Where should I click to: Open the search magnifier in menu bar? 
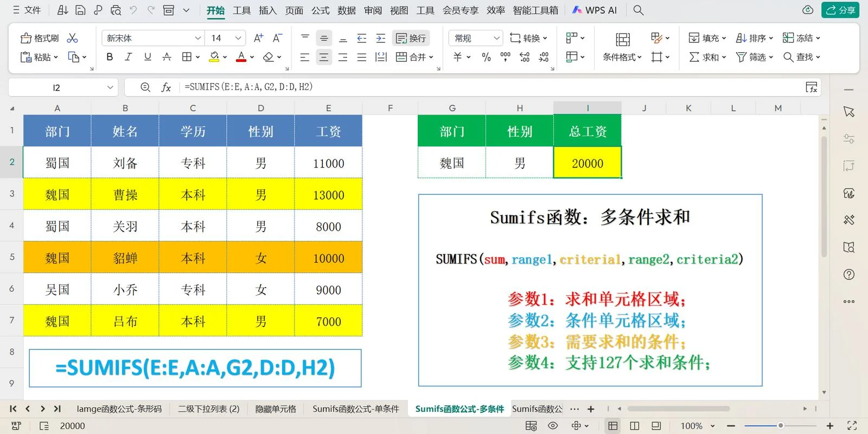(639, 10)
